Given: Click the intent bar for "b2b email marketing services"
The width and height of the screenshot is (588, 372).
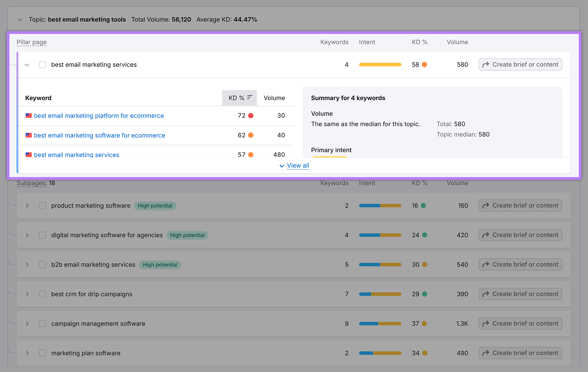Looking at the screenshot, I should (380, 264).
